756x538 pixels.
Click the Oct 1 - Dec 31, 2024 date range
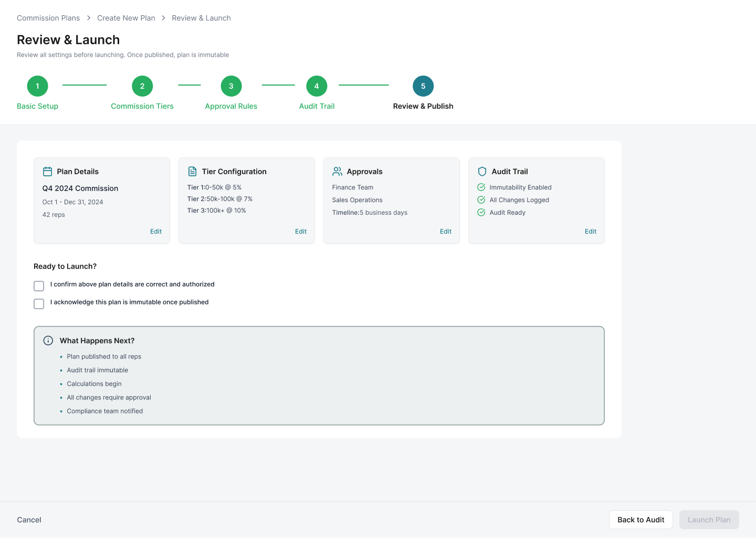point(72,202)
